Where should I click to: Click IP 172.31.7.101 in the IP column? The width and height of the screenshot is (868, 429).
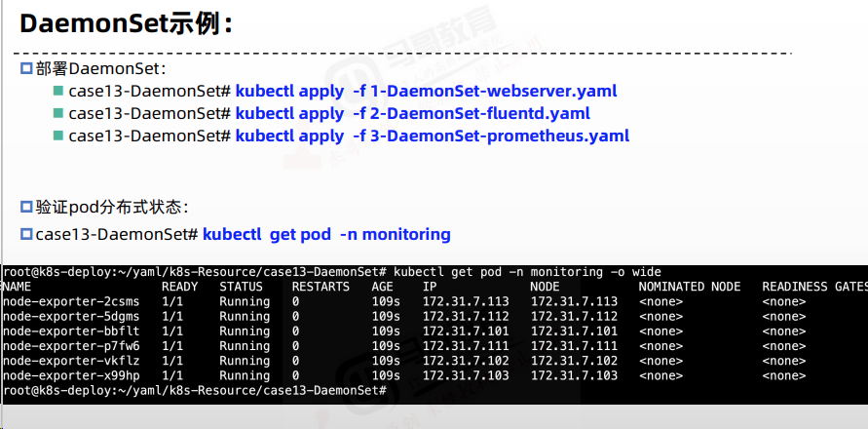[x=466, y=331]
